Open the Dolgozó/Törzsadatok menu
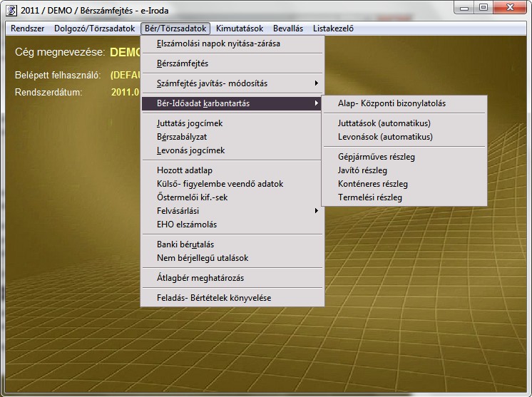 click(94, 29)
